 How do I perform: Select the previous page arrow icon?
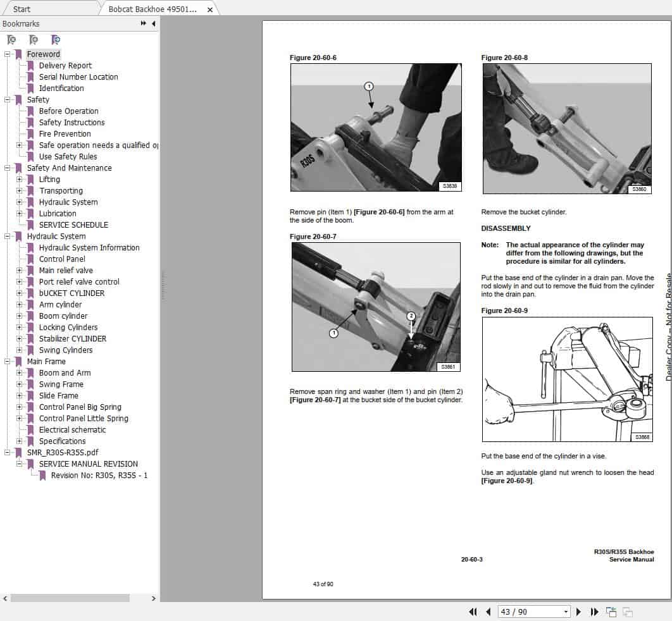click(488, 612)
